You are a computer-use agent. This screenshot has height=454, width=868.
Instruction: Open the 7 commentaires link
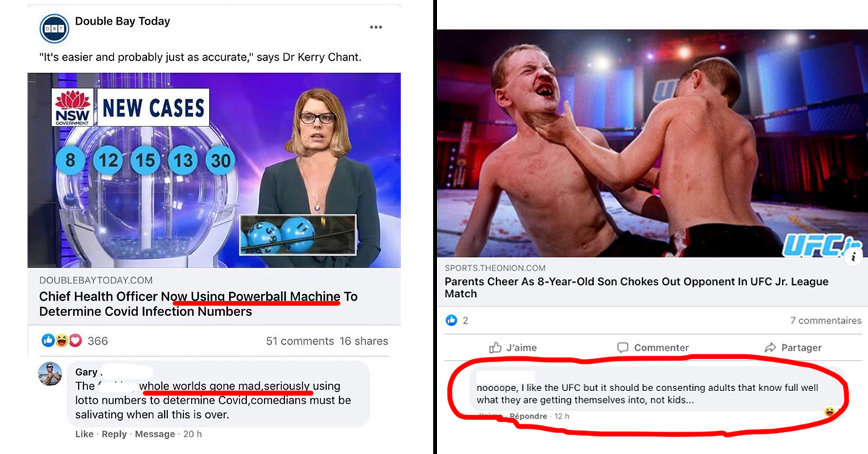coord(825,320)
